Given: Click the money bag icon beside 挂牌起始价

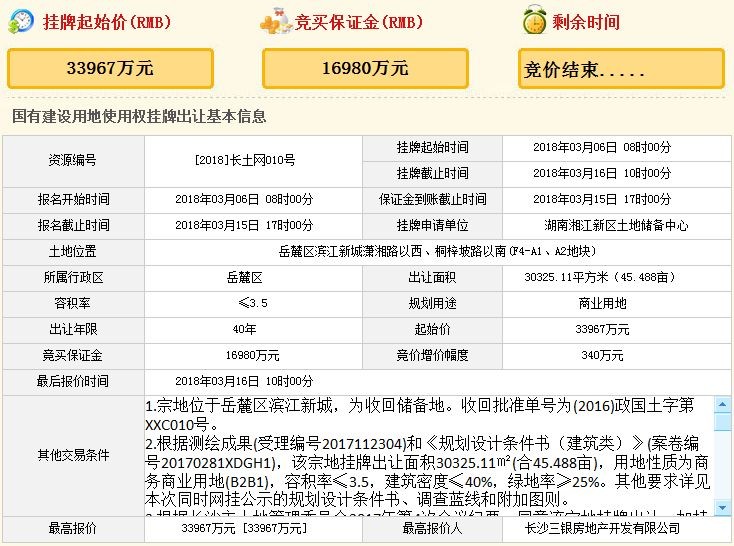Looking at the screenshot, I should pyautogui.click(x=21, y=22).
